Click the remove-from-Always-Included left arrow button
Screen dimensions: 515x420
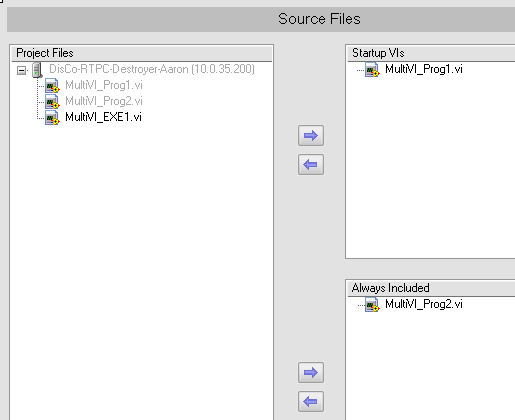pos(311,401)
